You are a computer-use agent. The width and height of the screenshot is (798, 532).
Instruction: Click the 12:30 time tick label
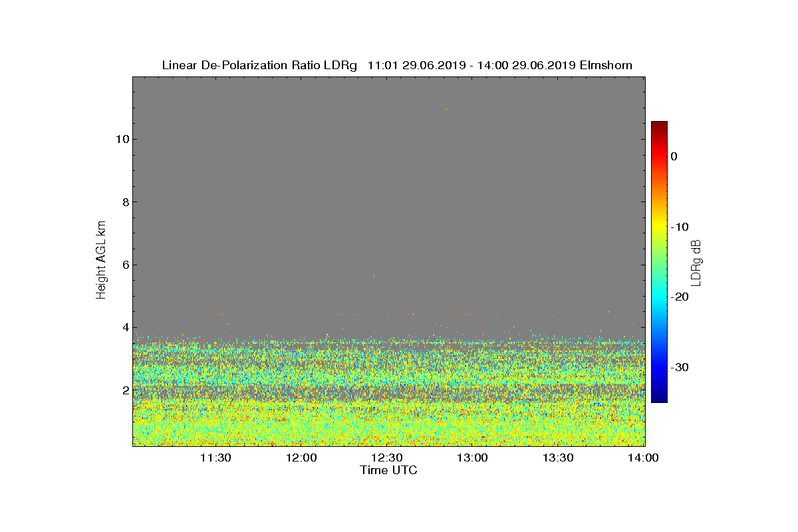(x=386, y=458)
